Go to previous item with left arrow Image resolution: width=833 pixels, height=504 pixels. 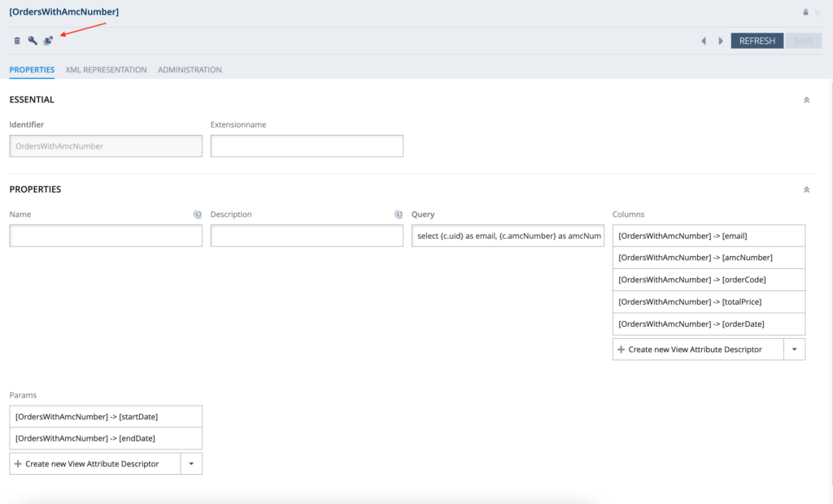coord(704,41)
